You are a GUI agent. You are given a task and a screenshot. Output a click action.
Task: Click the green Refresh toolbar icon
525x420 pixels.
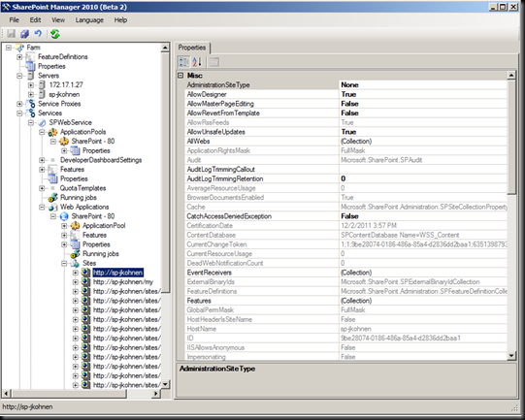point(55,34)
